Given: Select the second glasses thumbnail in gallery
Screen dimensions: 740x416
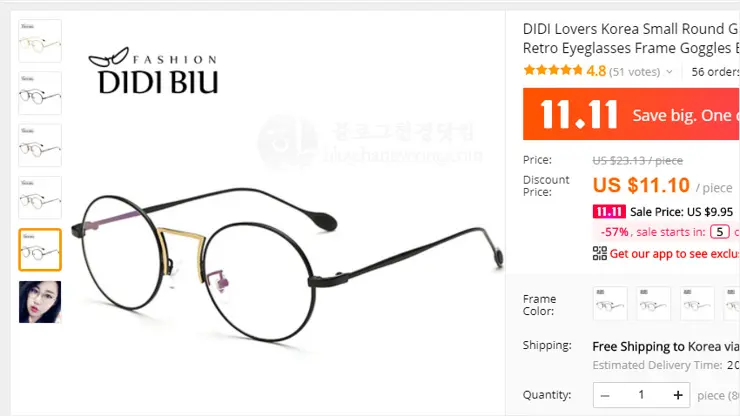Looking at the screenshot, I should coord(40,93).
